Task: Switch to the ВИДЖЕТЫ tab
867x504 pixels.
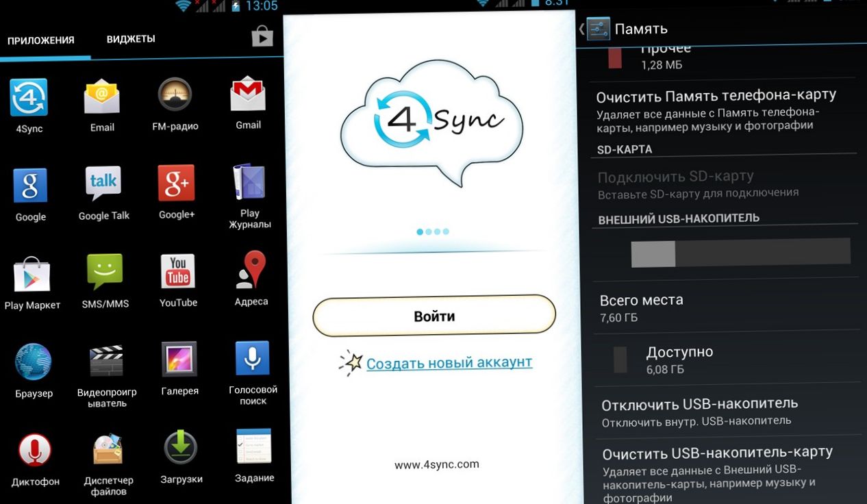Action: pyautogui.click(x=131, y=39)
